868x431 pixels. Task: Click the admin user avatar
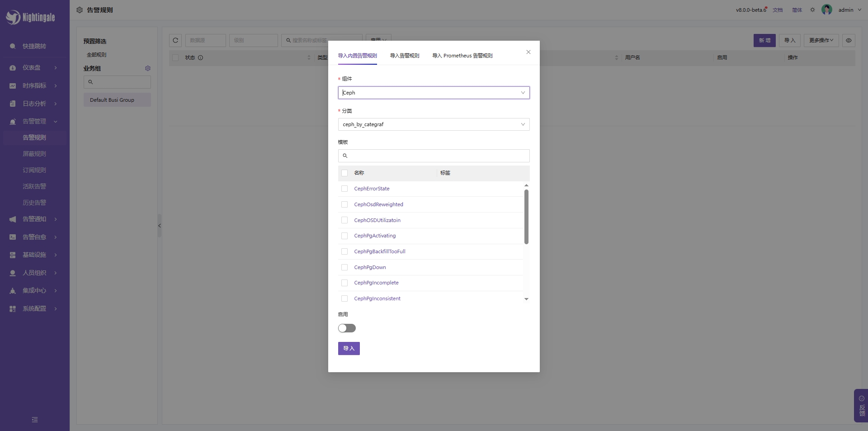coord(827,9)
